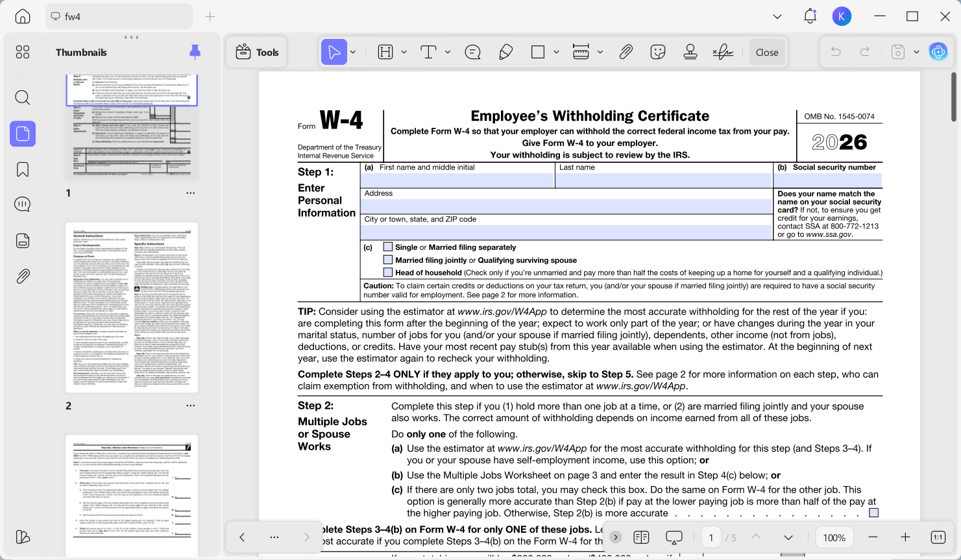
Task: Select the pencil drawing tool
Action: pos(506,52)
